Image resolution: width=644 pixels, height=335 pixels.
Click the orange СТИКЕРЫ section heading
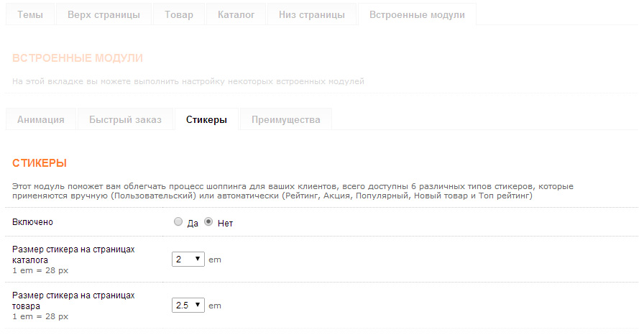tap(40, 164)
